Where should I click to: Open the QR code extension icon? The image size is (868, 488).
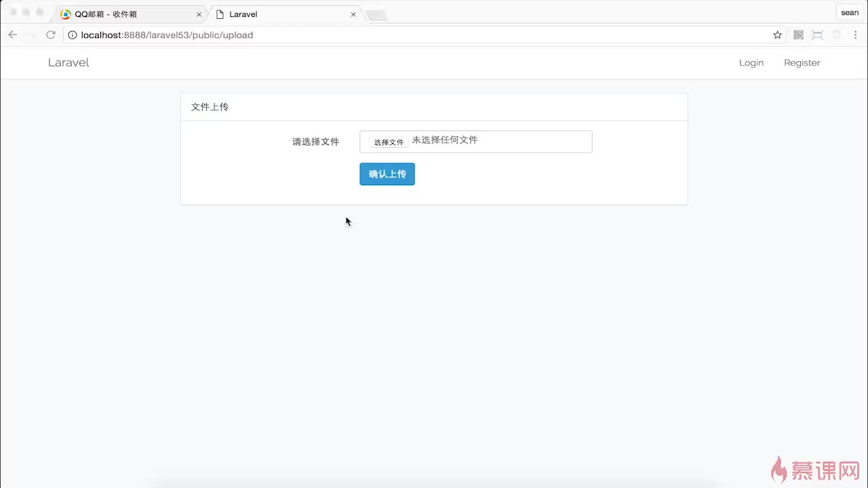(798, 35)
